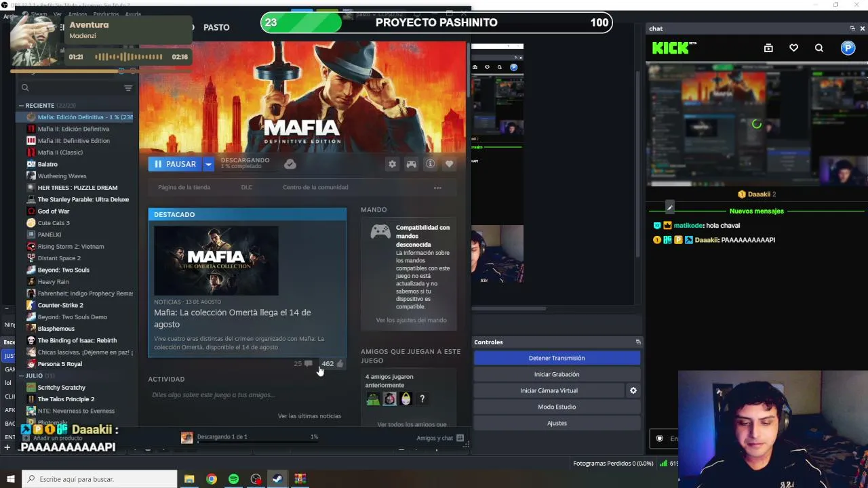Select Balatro in the Steam library
This screenshot has width=868, height=488.
click(x=47, y=164)
